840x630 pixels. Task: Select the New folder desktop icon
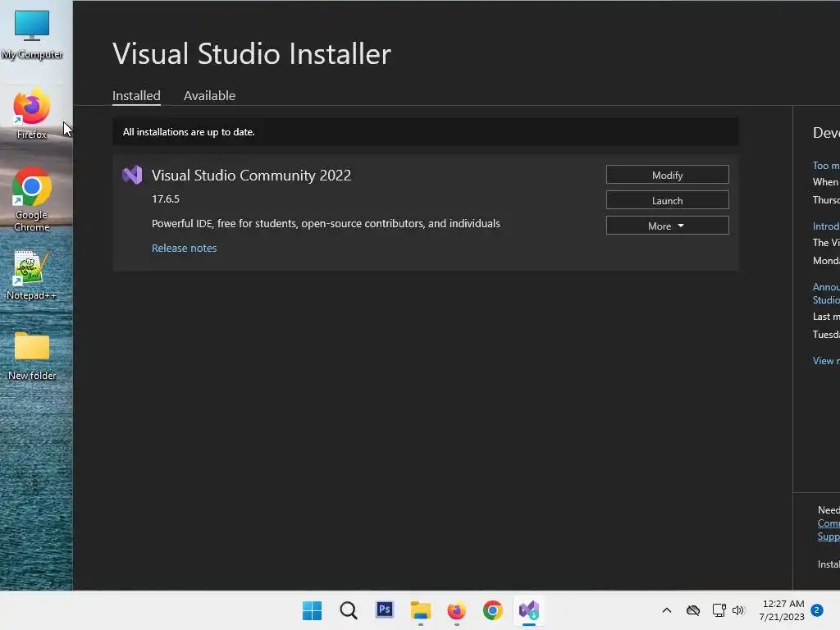(32, 355)
